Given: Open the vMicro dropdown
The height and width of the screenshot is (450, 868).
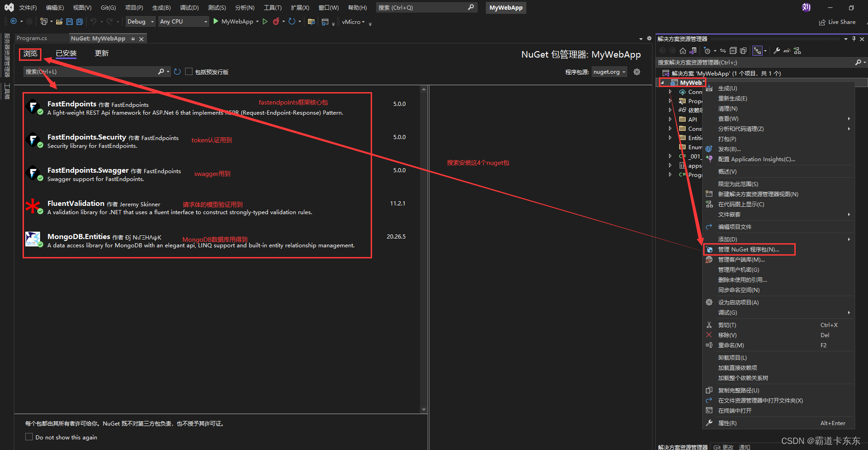Looking at the screenshot, I should tap(353, 22).
